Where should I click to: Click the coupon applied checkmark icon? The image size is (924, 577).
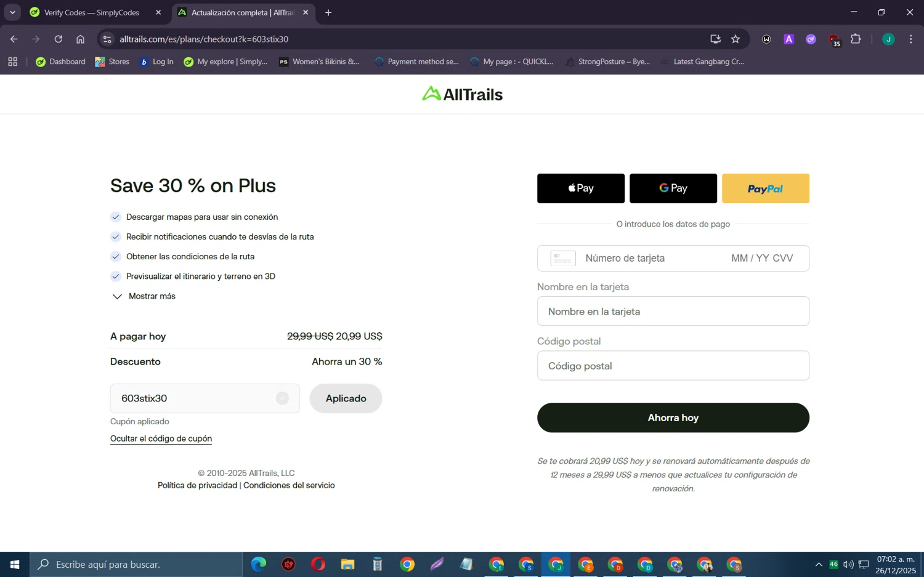pos(282,398)
